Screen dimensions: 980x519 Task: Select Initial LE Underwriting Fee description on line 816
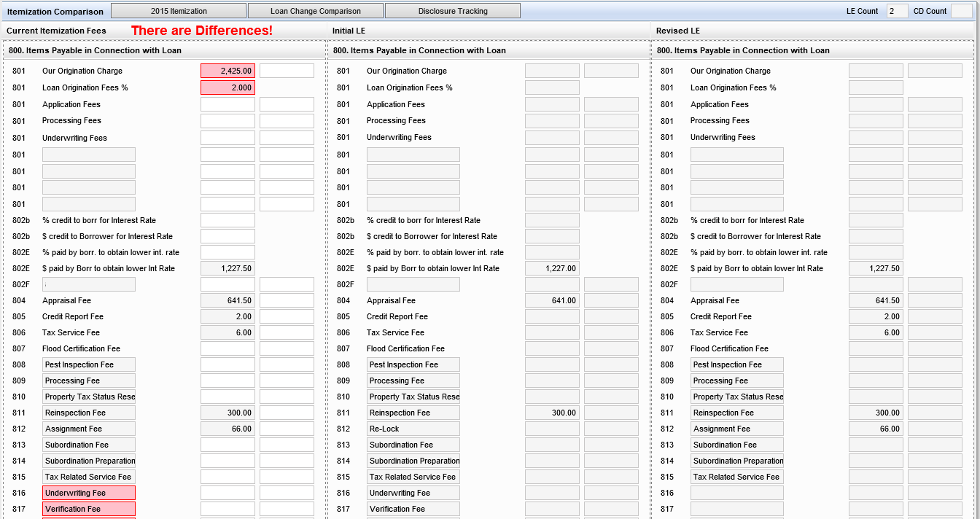[x=413, y=493]
